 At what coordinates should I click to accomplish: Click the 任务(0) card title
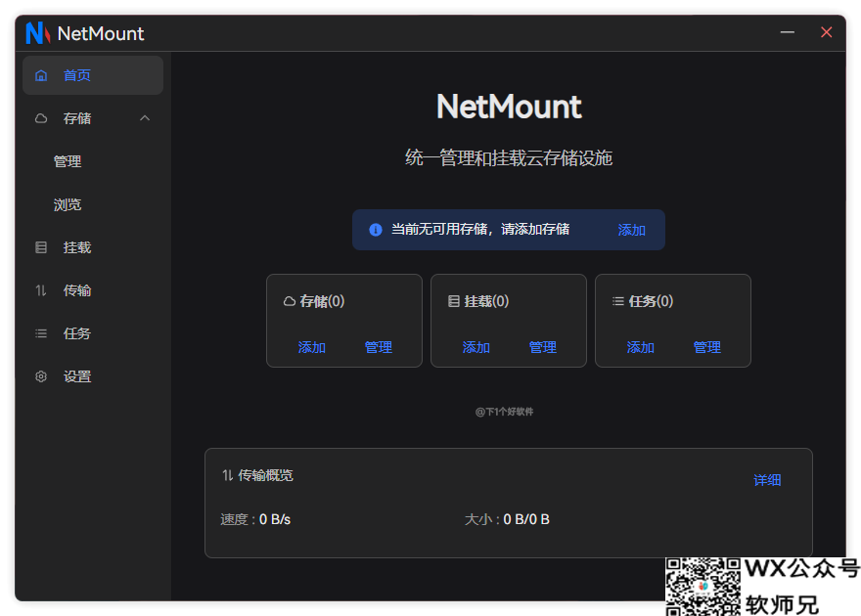point(651,301)
